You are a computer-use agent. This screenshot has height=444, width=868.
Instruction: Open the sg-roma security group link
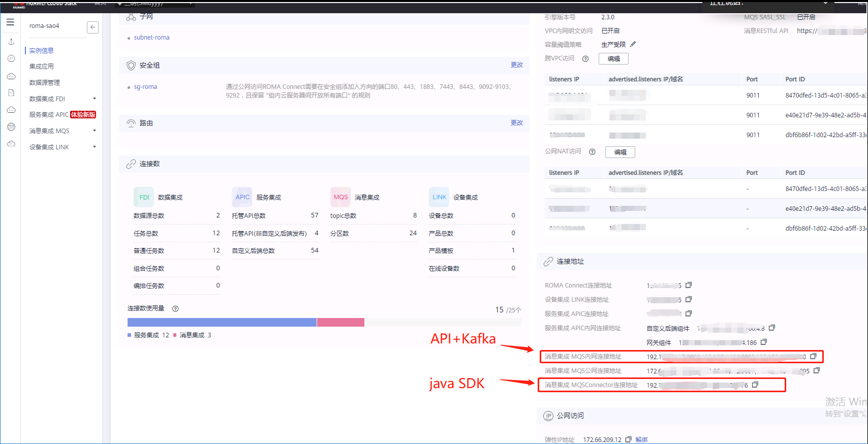pyautogui.click(x=145, y=87)
